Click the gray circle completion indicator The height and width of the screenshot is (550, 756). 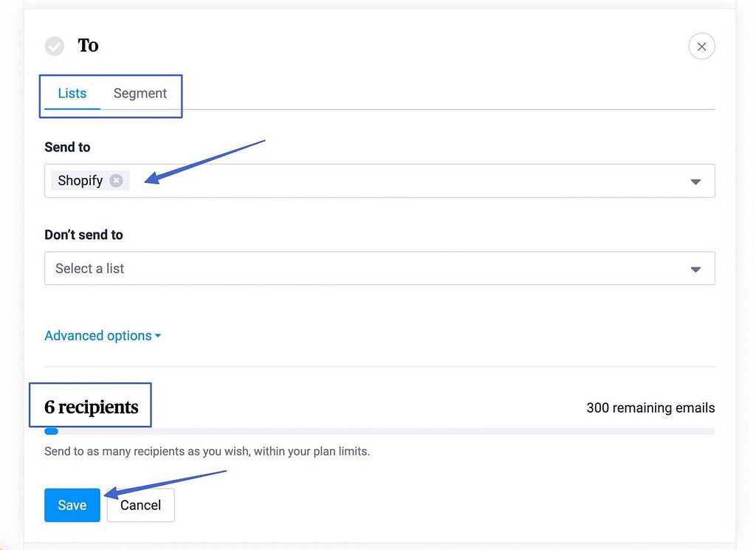click(x=54, y=46)
